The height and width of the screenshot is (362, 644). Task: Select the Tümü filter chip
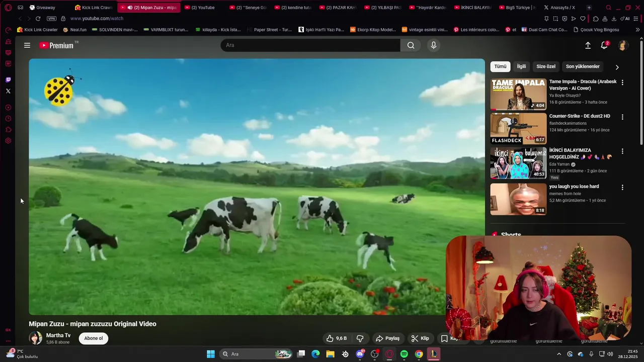coord(500,66)
